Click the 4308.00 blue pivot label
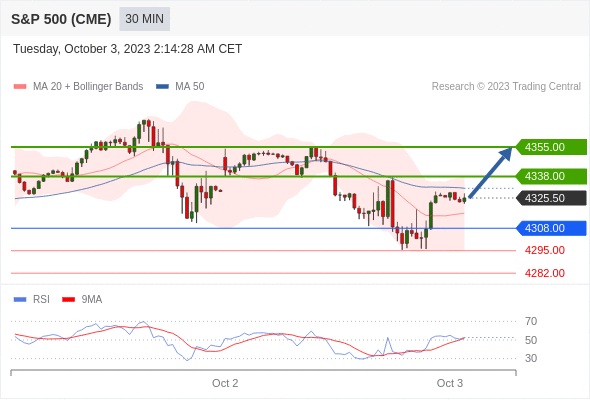 (551, 228)
